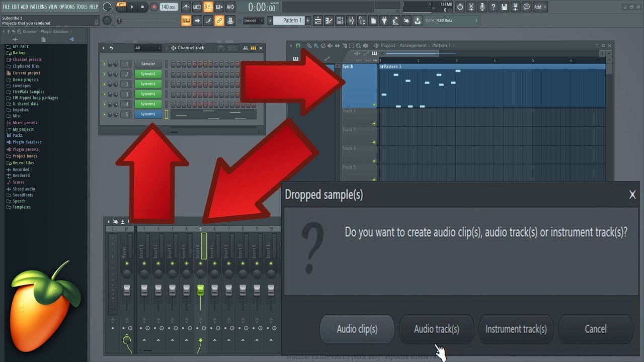Toggle the metronome icon
This screenshot has width=644, height=362.
tap(186, 7)
